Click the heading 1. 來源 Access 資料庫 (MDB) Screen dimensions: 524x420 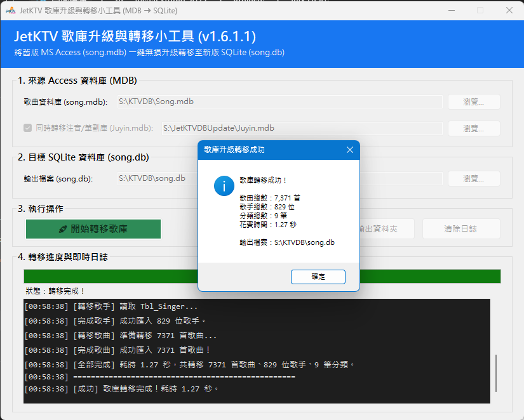[77, 81]
